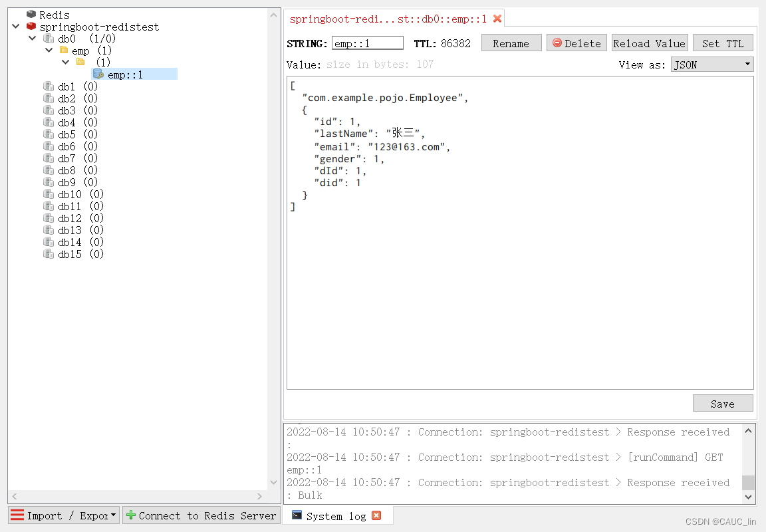Click the db14 database icon
766x532 pixels.
pyautogui.click(x=49, y=242)
